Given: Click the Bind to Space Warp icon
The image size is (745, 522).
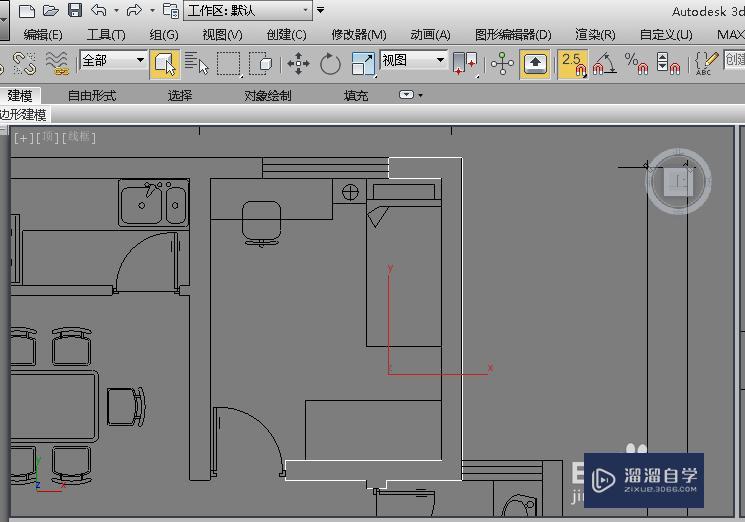Looking at the screenshot, I should pos(57,64).
